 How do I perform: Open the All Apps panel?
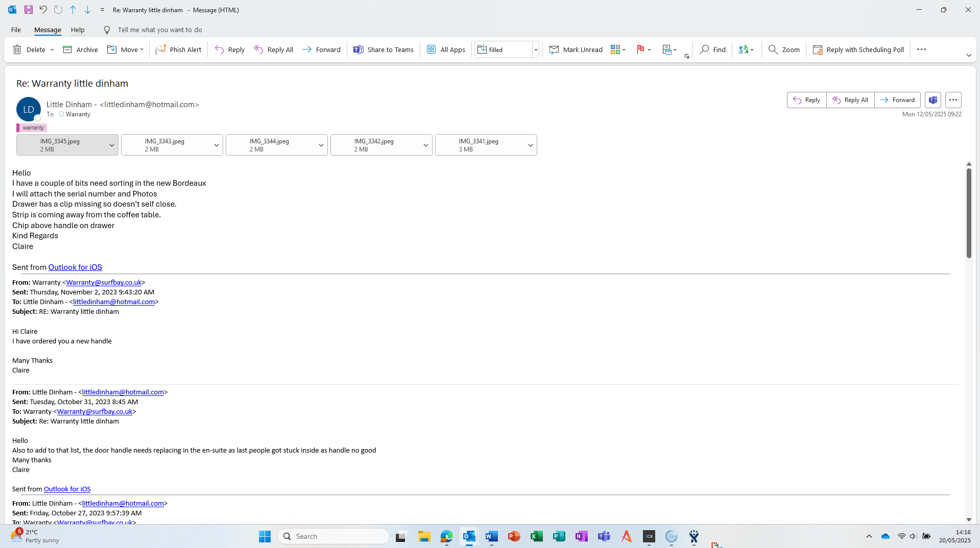pyautogui.click(x=446, y=49)
